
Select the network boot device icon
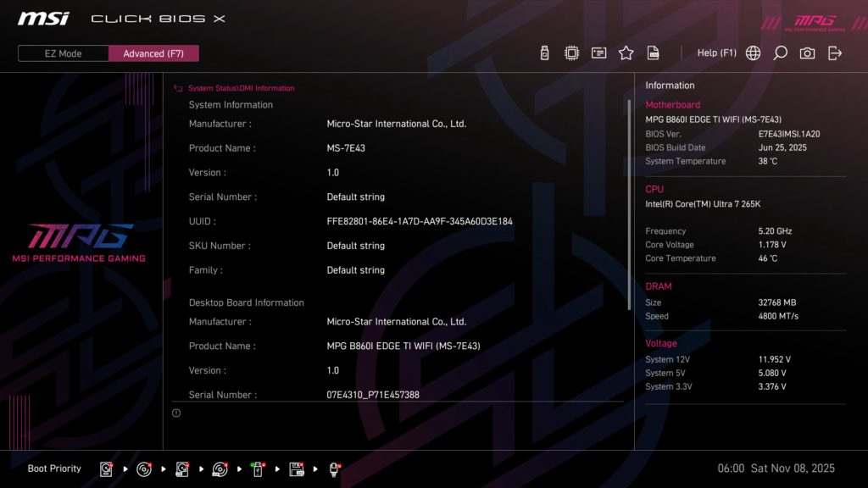[334, 468]
